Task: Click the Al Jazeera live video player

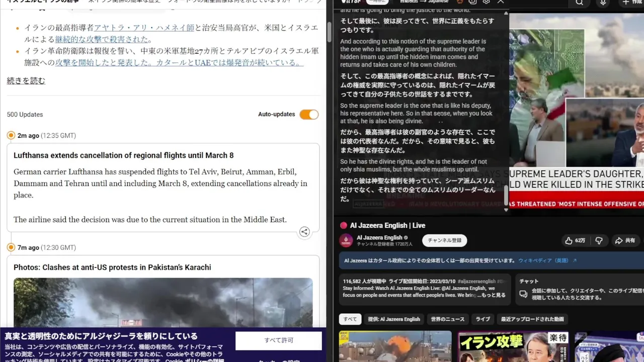Action: click(577, 111)
